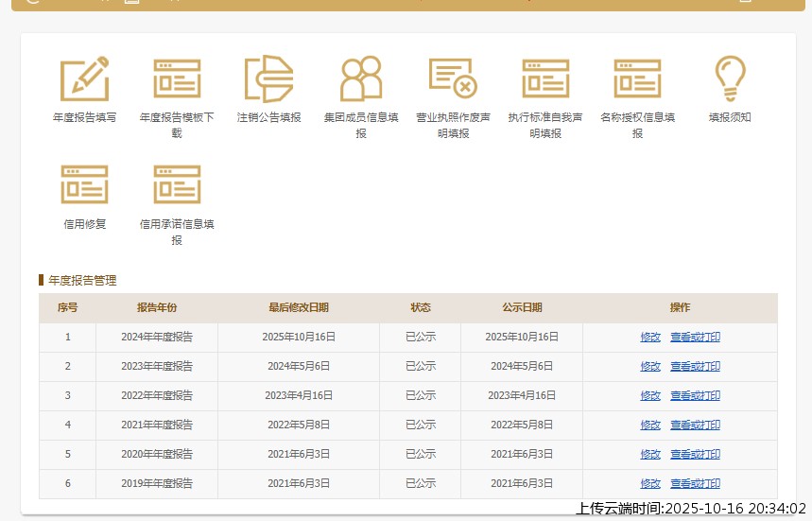Select 集团成员信息填报 people icon

pos(361,78)
